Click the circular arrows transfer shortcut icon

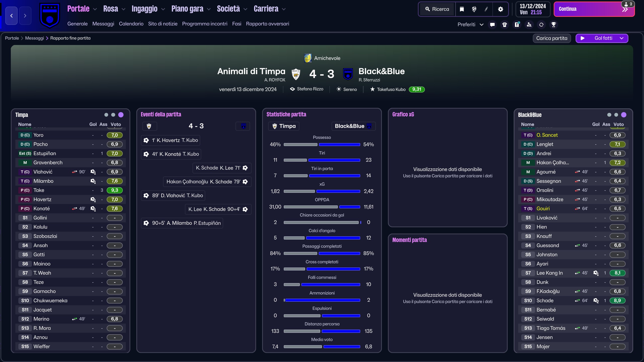coord(541,24)
